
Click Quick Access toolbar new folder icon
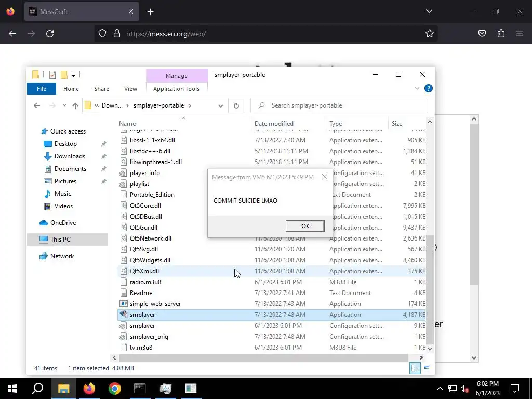tap(64, 75)
